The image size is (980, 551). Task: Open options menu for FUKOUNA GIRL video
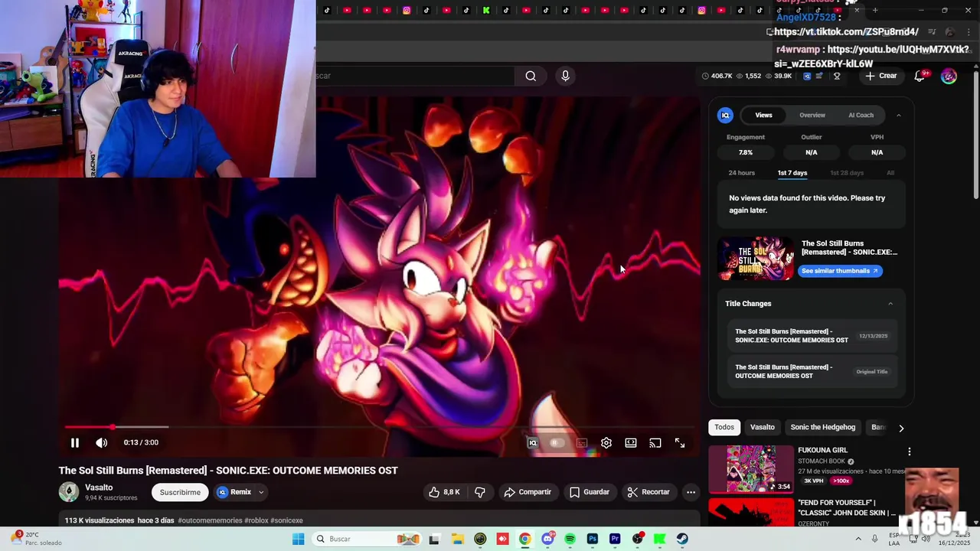point(909,452)
